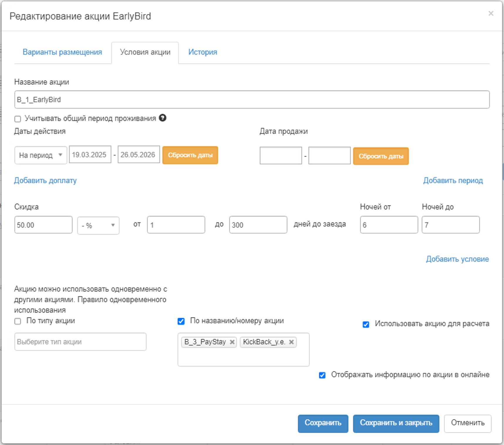Close the EarlyBird edit dialog
Viewport: 504px width, 445px height.
coord(490,13)
